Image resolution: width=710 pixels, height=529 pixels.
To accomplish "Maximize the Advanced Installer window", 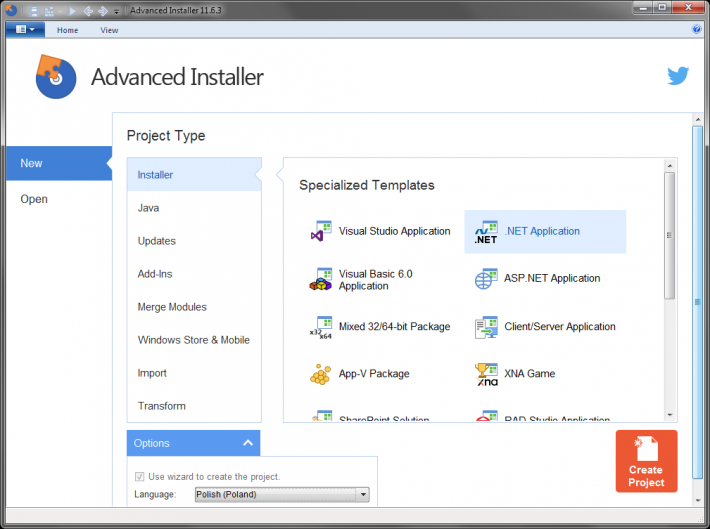I will pos(662,8).
